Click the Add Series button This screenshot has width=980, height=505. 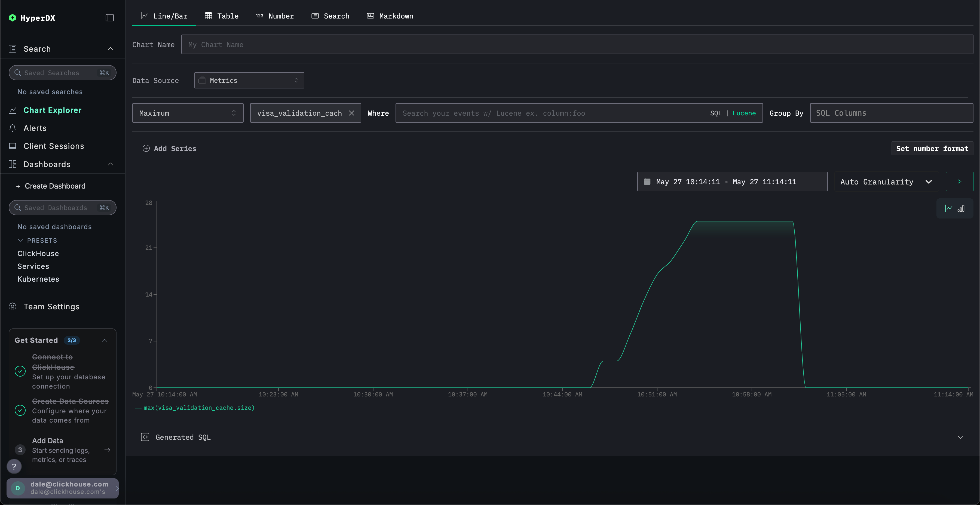tap(169, 148)
